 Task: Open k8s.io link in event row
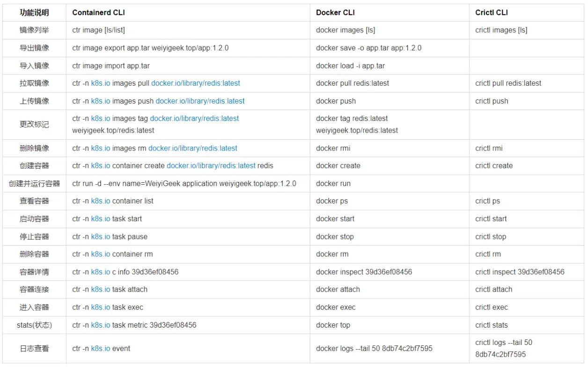tap(101, 349)
